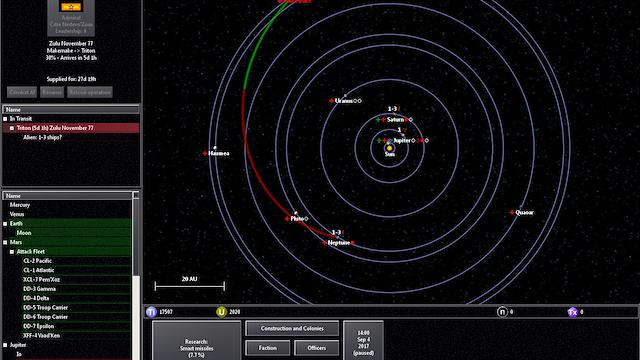Collapse the Mars tree node
640x360 pixels.
coord(5,242)
